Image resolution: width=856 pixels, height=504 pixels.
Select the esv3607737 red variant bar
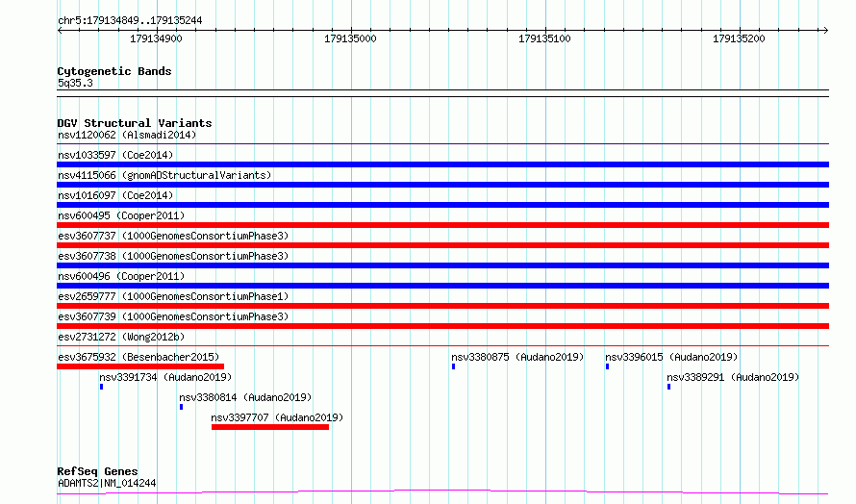tap(442, 245)
